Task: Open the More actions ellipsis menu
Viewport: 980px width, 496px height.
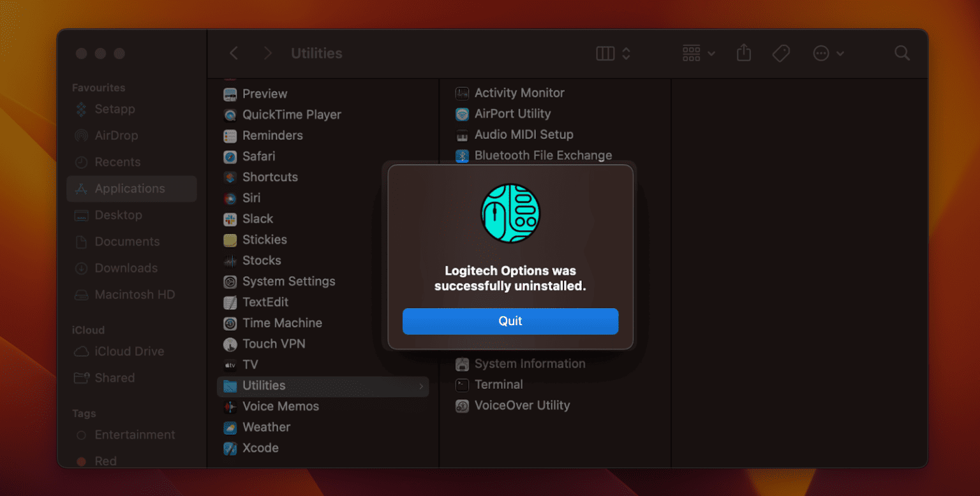Action: pos(828,54)
